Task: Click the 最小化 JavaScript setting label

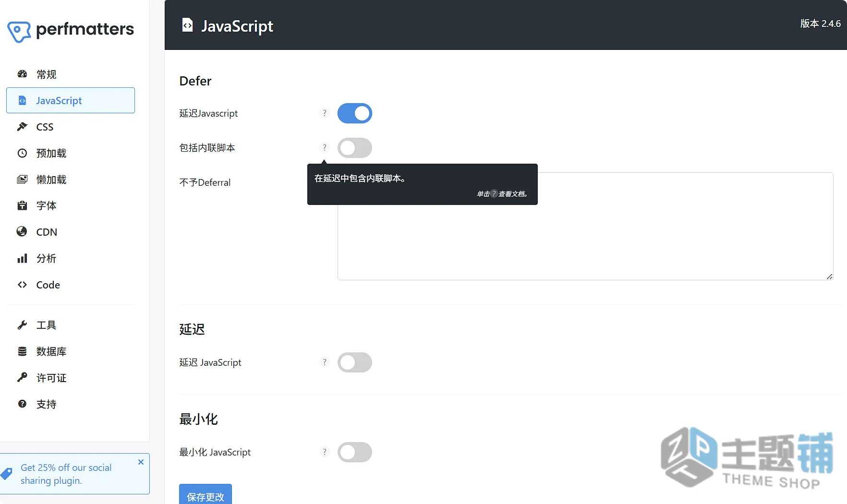Action: [x=215, y=452]
